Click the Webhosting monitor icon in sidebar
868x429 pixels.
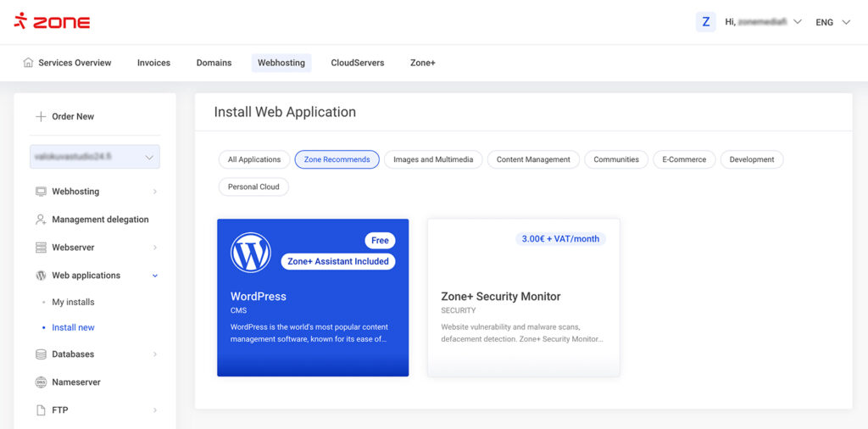[41, 192]
